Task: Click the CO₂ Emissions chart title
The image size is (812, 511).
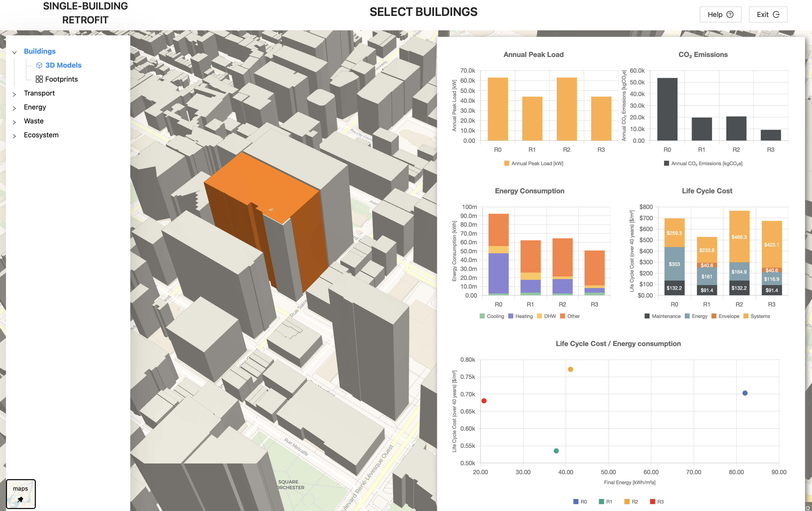Action: pos(703,55)
